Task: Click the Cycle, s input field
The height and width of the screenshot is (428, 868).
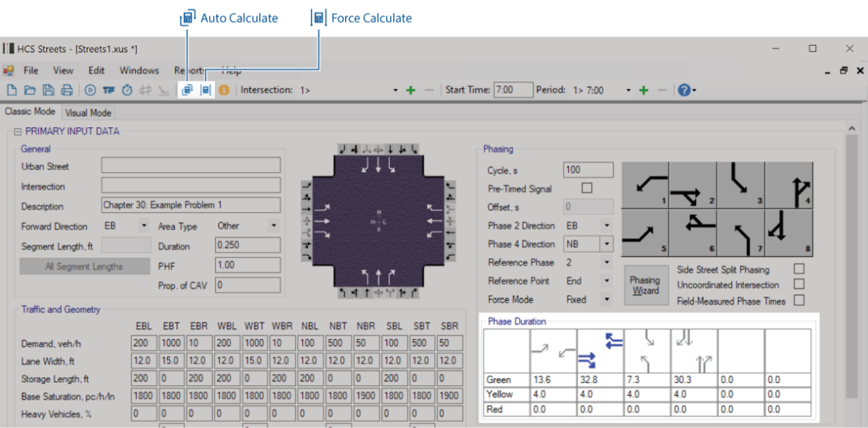Action: (588, 170)
